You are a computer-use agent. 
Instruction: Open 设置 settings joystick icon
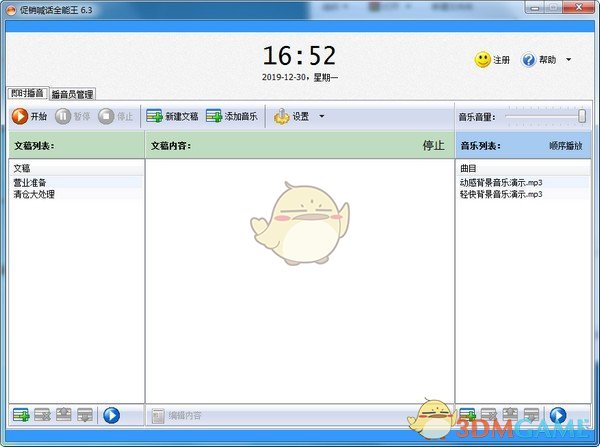point(282,116)
